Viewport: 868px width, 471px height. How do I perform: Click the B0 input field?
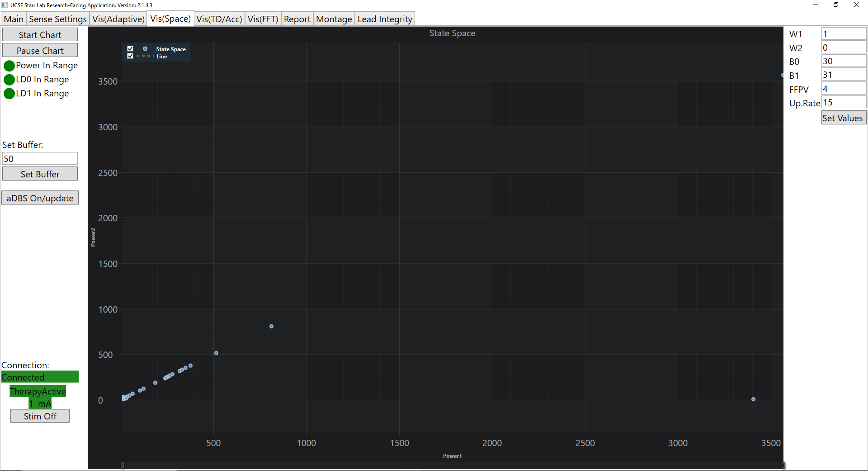tap(844, 61)
